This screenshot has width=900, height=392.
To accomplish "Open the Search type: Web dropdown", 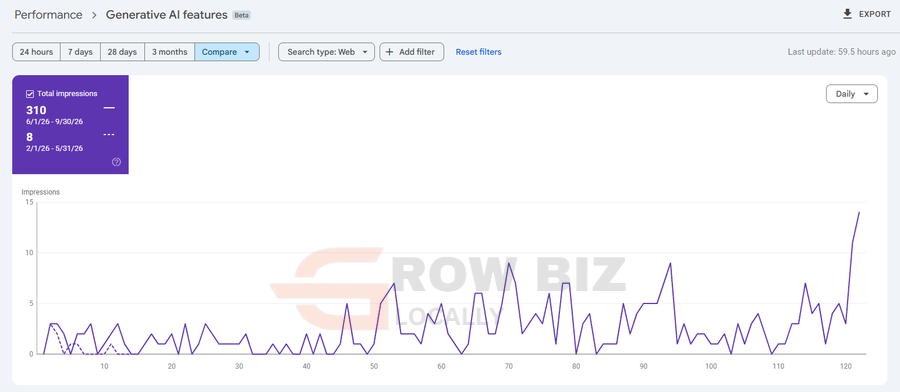I will coord(327,52).
